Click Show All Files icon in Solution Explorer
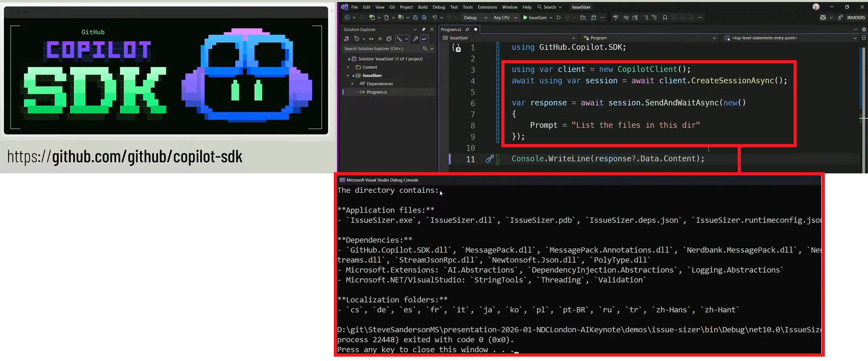 389,39
